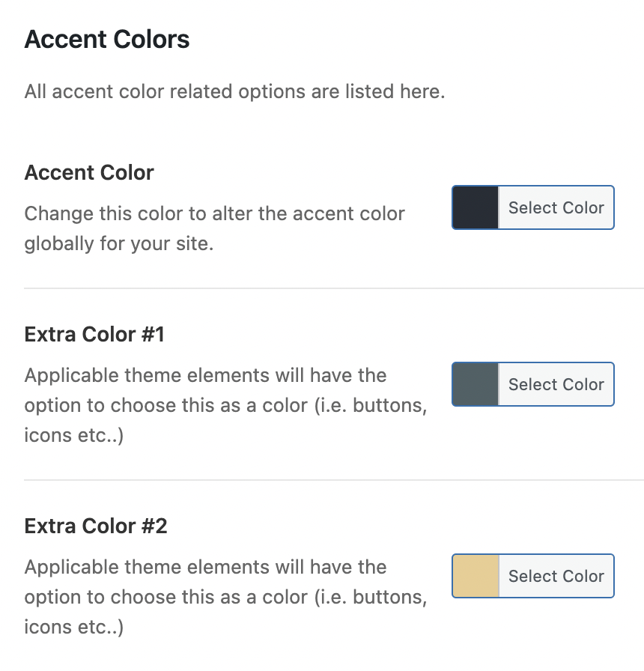Click the gray Extra Color #1 swatch
The height and width of the screenshot is (671, 644).
[476, 384]
